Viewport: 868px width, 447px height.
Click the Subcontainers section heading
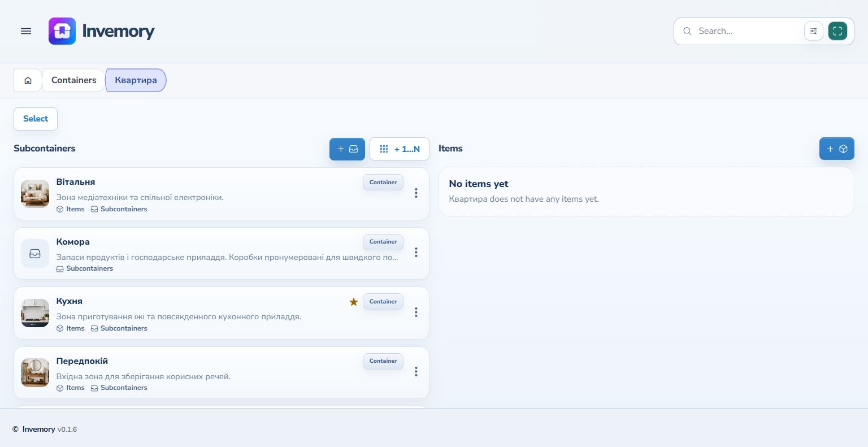click(45, 149)
